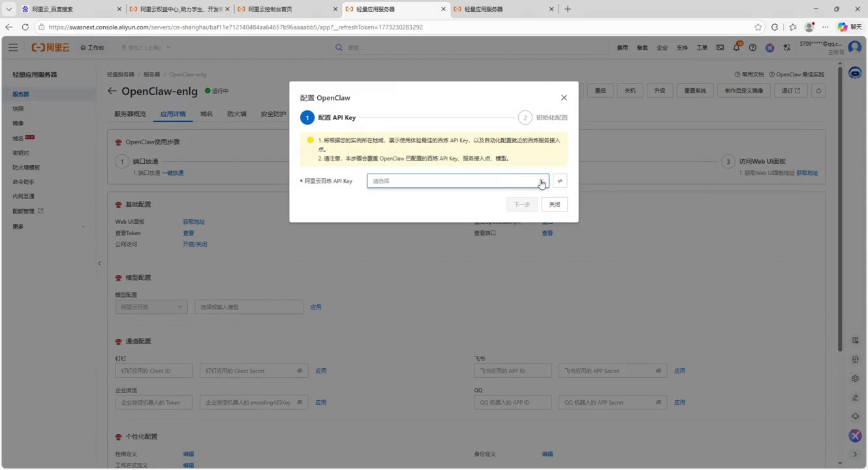Image resolution: width=868 pixels, height=470 pixels.
Task: Close the 配置 OpenClaw dialog with X
Action: click(x=564, y=98)
